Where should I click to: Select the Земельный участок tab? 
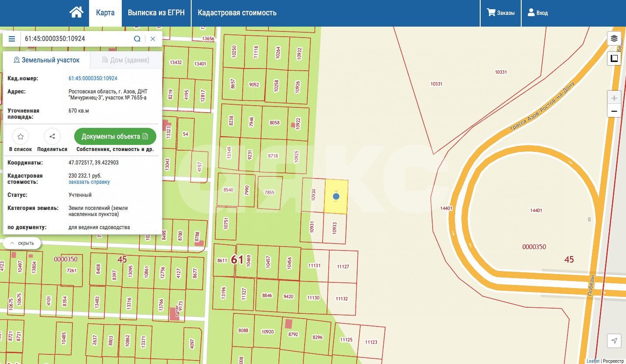[47, 60]
